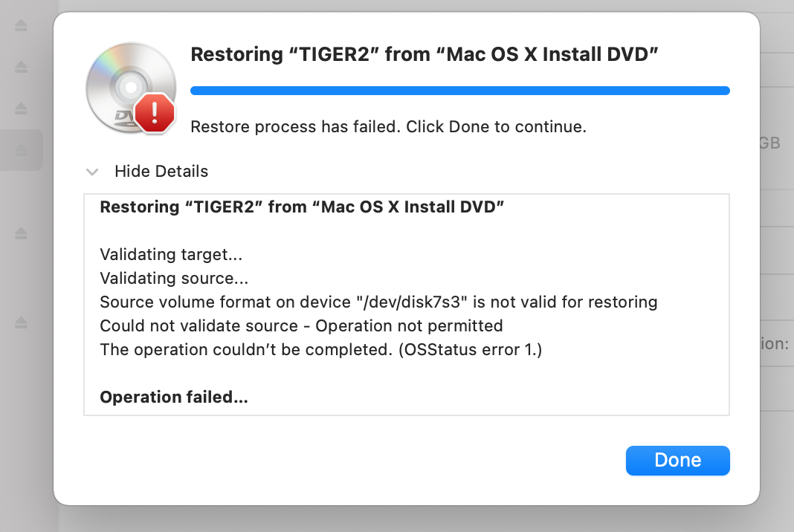Viewport: 794px width, 532px height.
Task: Click the DVD disc icon
Action: click(131, 88)
